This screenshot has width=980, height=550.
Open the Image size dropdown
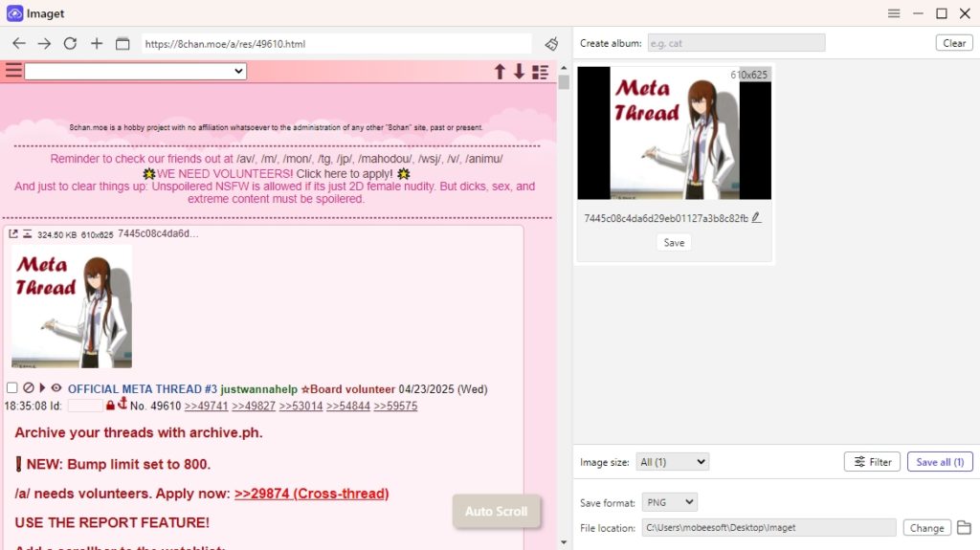tap(673, 462)
